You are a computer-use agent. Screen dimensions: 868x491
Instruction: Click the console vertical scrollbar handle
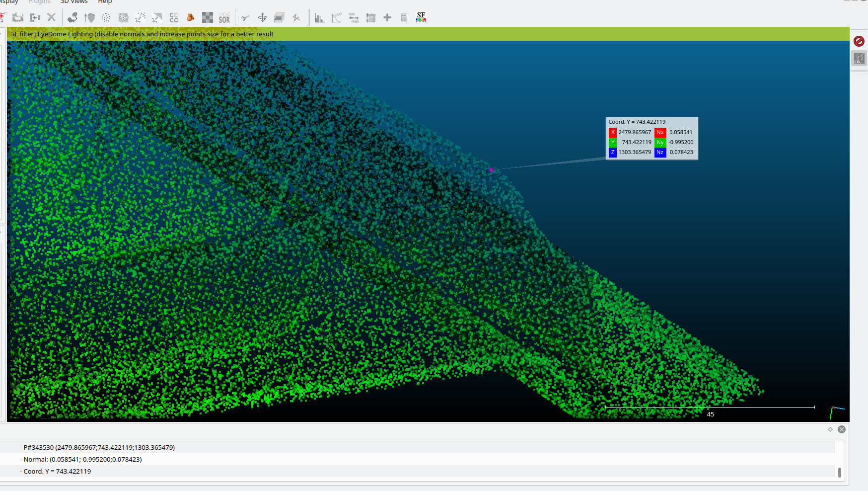pyautogui.click(x=840, y=472)
